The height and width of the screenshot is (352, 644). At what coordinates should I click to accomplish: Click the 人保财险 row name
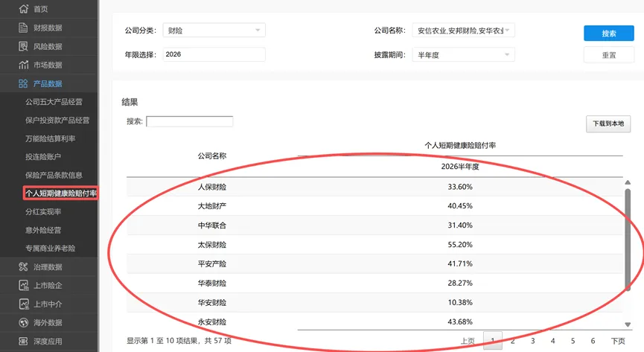tap(212, 187)
